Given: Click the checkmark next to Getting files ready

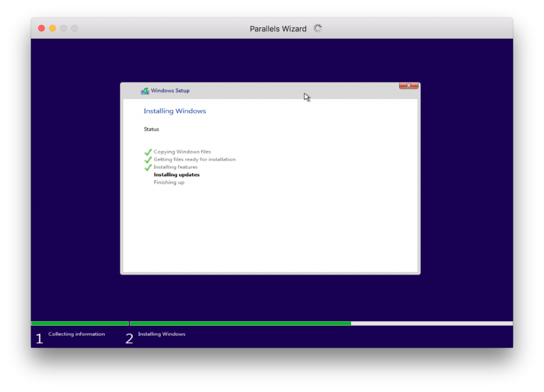Looking at the screenshot, I should tap(148, 159).
